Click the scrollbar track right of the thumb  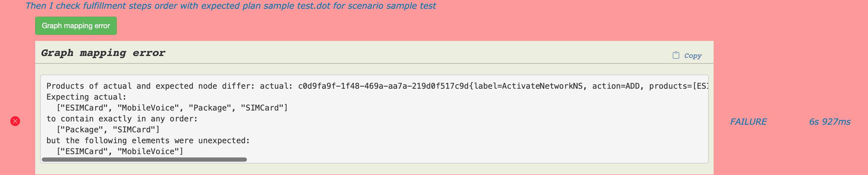[x=472, y=160]
